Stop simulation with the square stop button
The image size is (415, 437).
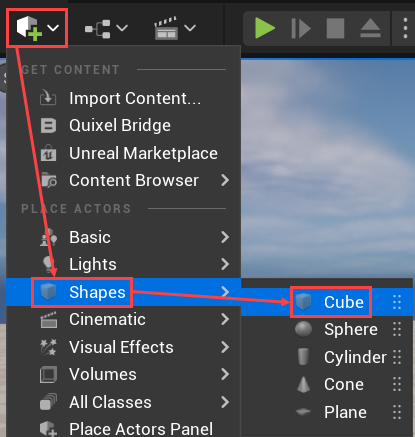[x=335, y=28]
